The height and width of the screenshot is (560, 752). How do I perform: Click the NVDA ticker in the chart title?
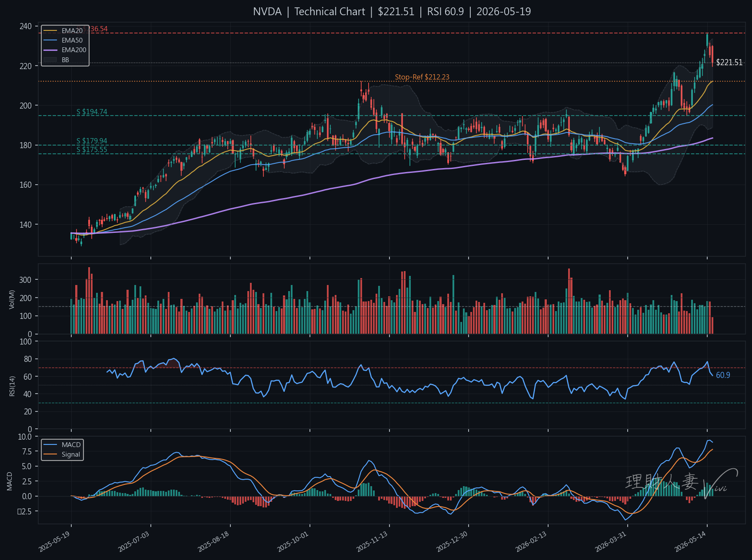tap(267, 12)
